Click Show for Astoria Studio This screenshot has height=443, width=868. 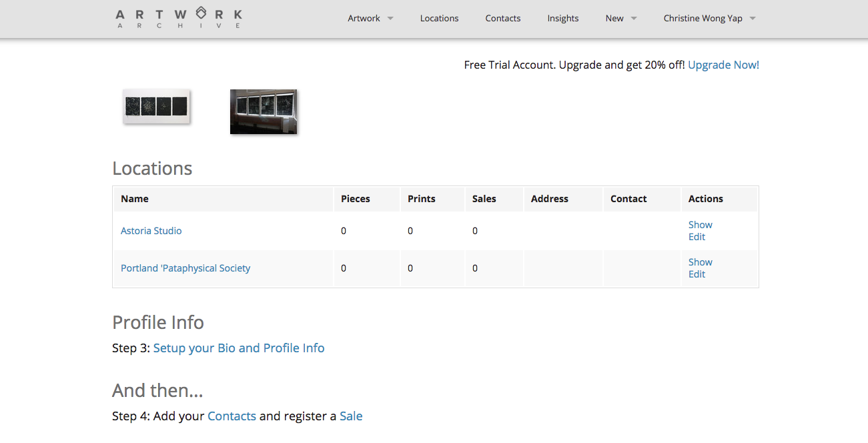pyautogui.click(x=700, y=225)
